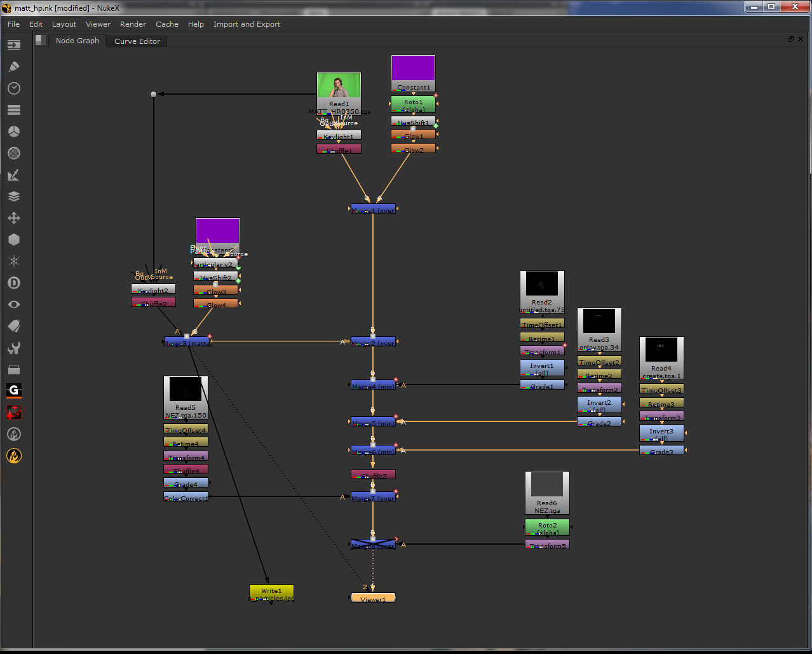Open the Particles nodes menu (snowflake icon)

(x=13, y=261)
